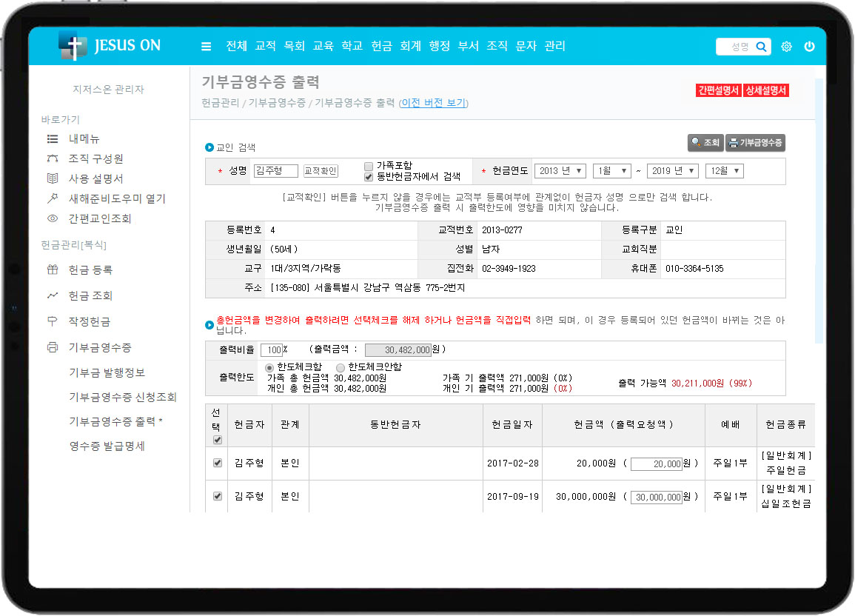The width and height of the screenshot is (855, 616).
Task: Click the search magnifier icon in header
Action: click(x=761, y=47)
